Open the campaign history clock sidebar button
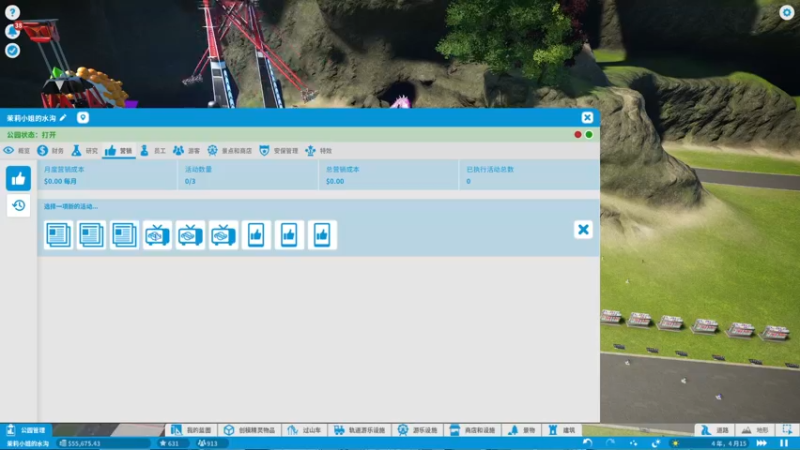 18,206
